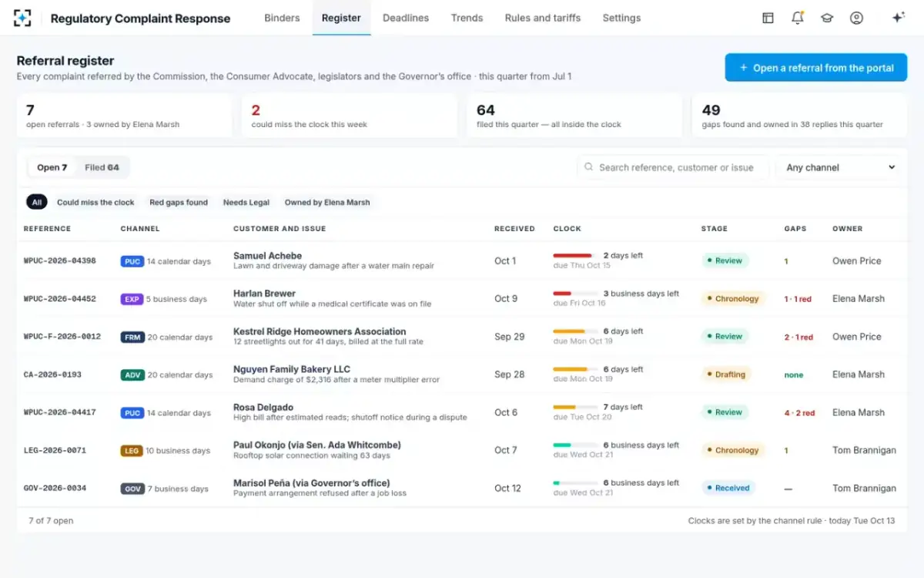Sort by Received column header
This screenshot has height=578, width=924.
(514, 229)
